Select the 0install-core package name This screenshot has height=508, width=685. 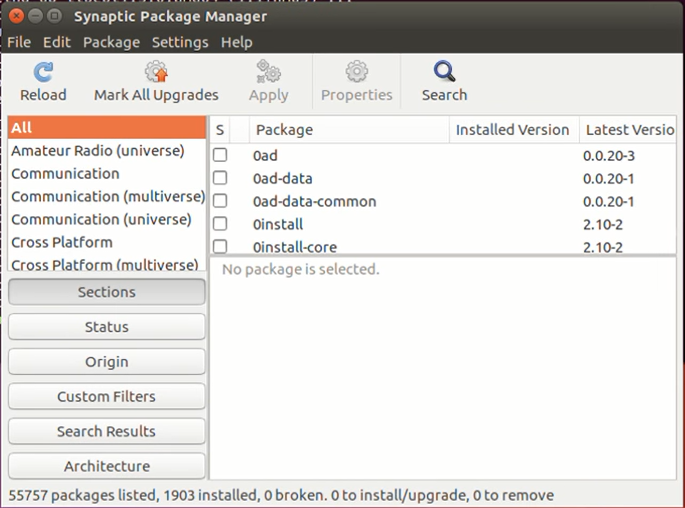tap(295, 247)
